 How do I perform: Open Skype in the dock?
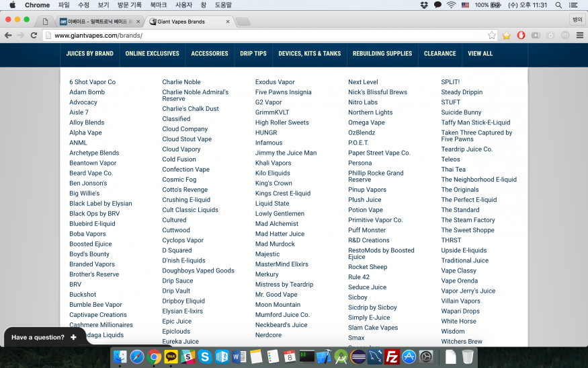click(x=206, y=357)
